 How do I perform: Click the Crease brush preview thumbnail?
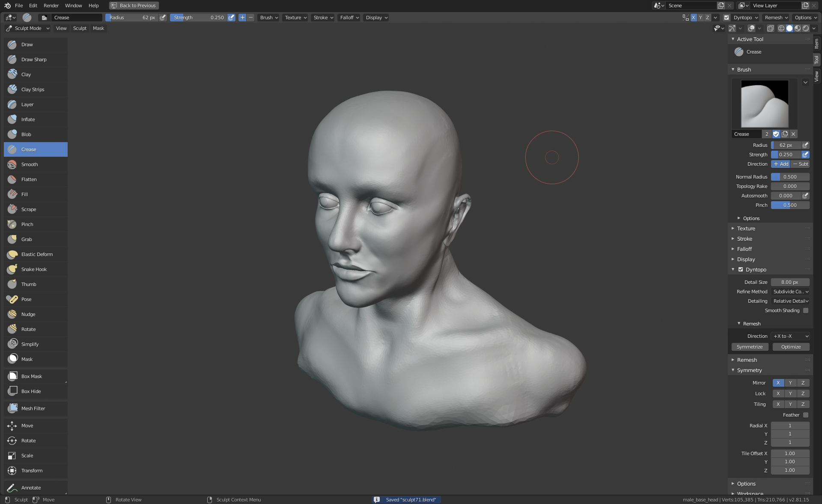[x=764, y=104]
